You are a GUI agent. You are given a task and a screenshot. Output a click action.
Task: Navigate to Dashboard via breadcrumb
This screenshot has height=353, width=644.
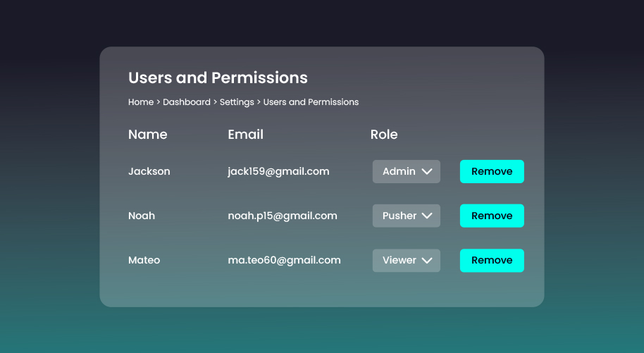click(186, 102)
